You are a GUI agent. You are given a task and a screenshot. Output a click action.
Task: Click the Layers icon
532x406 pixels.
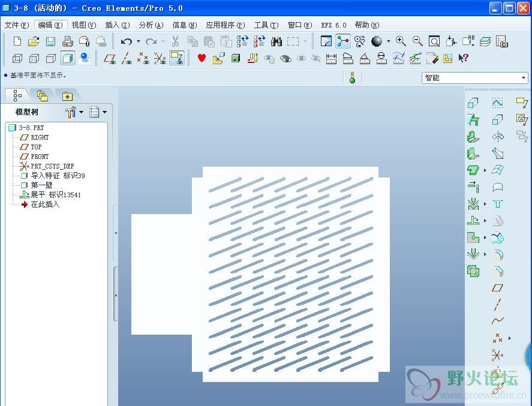tap(485, 41)
